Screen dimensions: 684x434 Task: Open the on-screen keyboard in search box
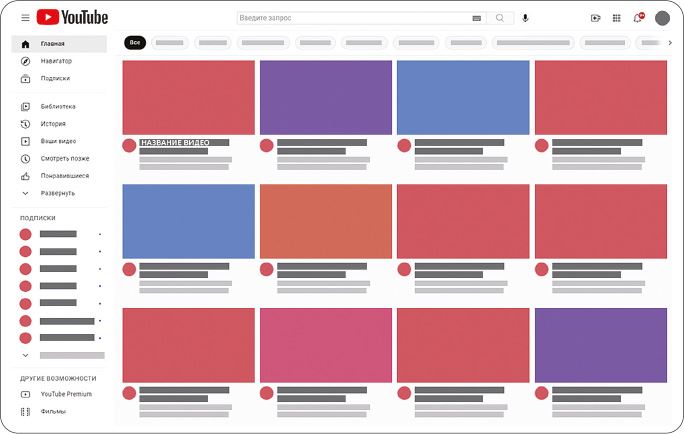pyautogui.click(x=476, y=18)
